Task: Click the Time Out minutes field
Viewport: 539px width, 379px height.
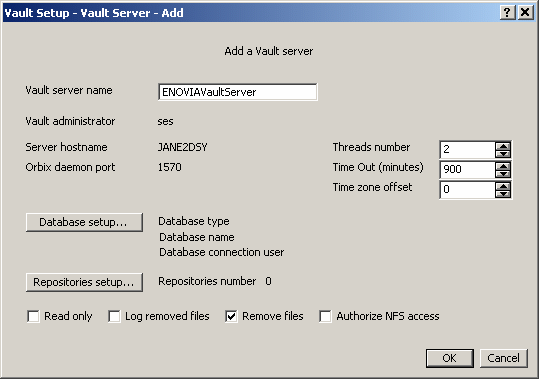Action: pyautogui.click(x=468, y=169)
